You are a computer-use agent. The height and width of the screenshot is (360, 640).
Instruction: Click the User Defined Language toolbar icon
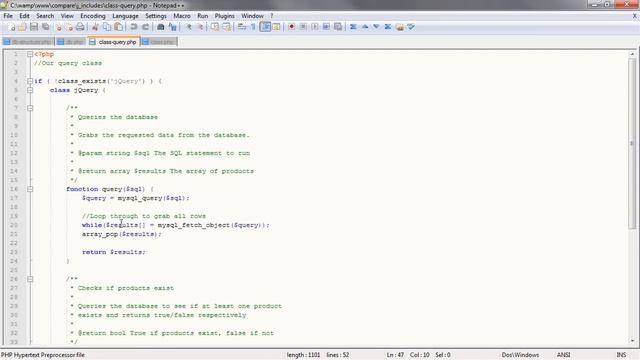tap(277, 27)
